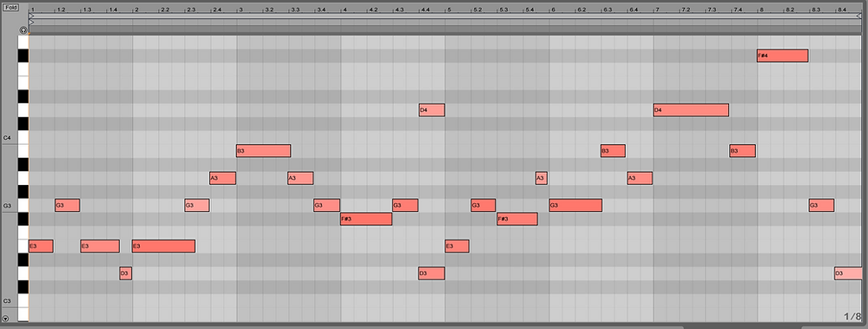Select the G3 note at beat 2.3
Image resolution: width=868 pixels, height=329 pixels.
click(197, 206)
